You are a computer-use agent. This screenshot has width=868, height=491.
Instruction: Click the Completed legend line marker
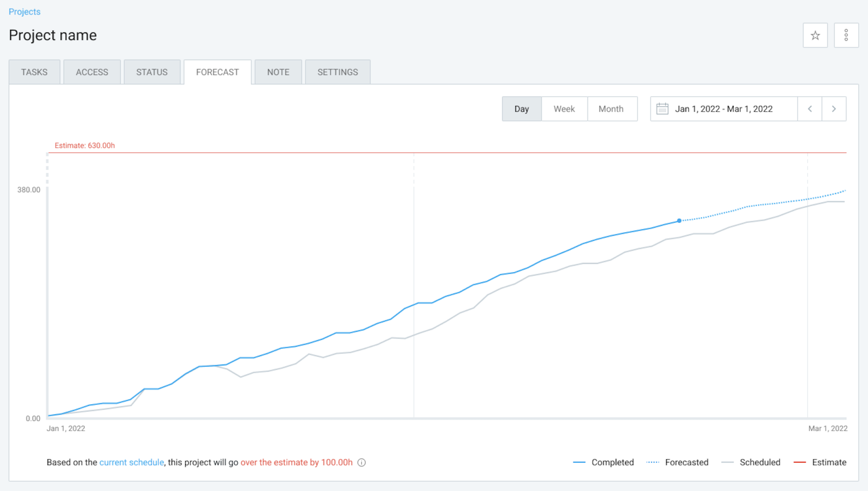579,463
